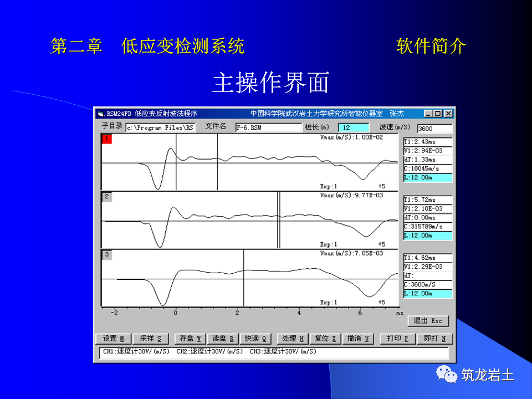The width and height of the screenshot is (532, 399).
Task: Click the status bar CH1 速度计 text
Action: click(136, 351)
